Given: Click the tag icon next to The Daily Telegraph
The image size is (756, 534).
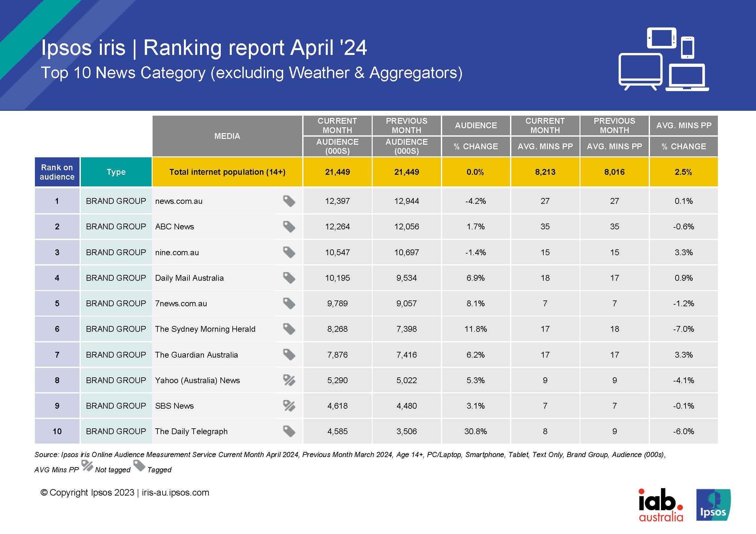Looking at the screenshot, I should click(x=289, y=431).
